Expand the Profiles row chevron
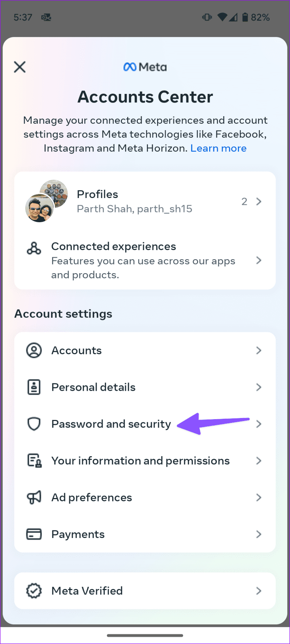The image size is (290, 644). 259,201
